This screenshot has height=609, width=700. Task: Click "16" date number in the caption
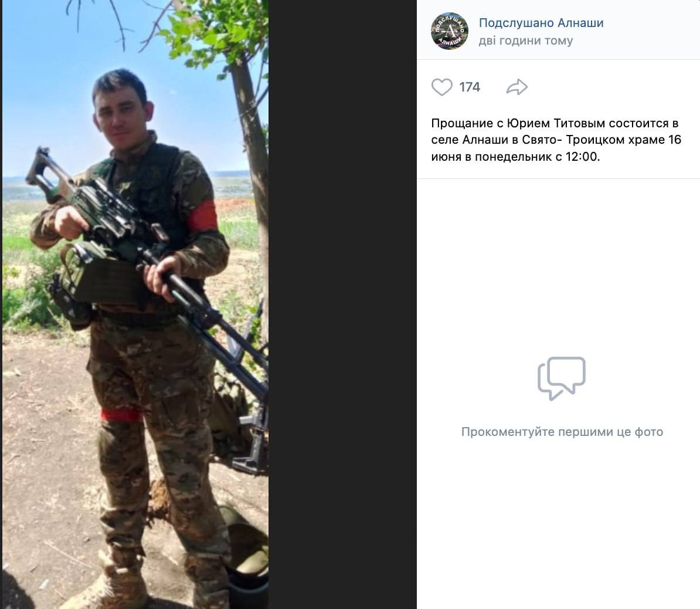click(675, 140)
